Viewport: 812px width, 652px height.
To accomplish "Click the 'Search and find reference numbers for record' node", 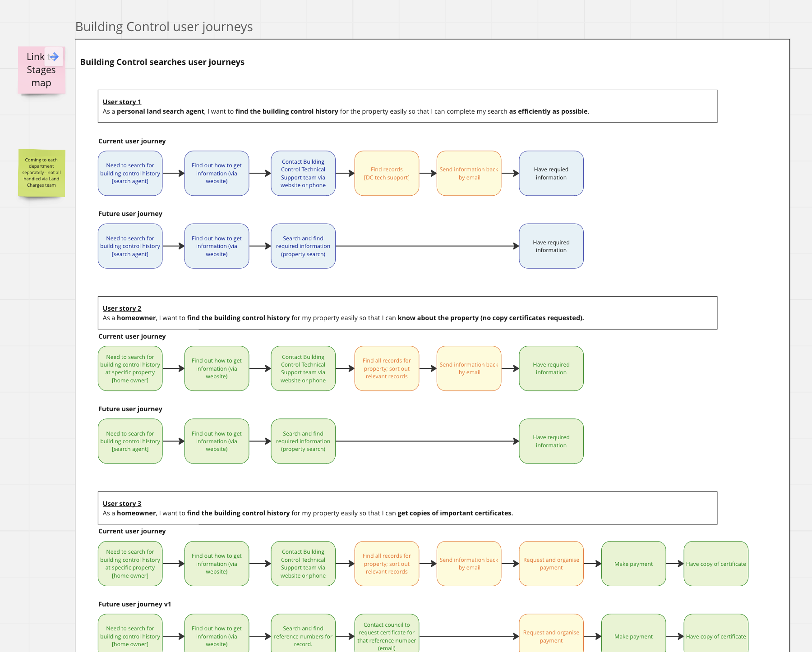I will 303,636.
